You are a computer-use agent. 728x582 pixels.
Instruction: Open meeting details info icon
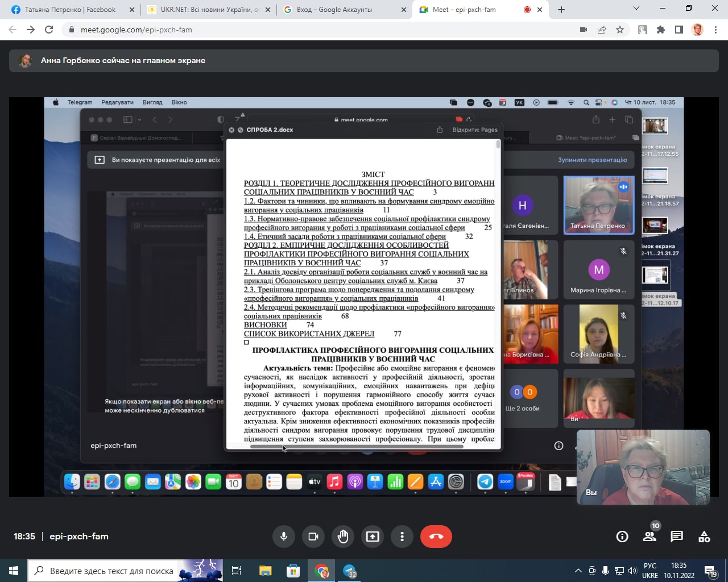pos(622,537)
